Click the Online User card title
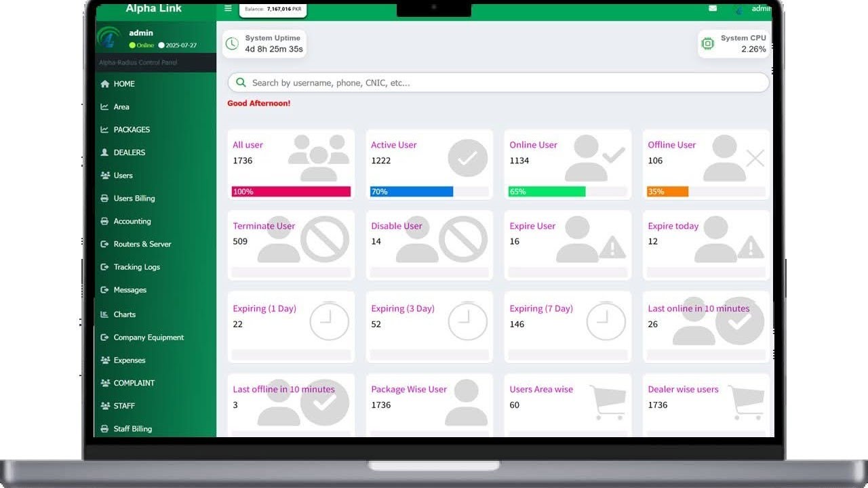The width and height of the screenshot is (868, 488). 533,145
